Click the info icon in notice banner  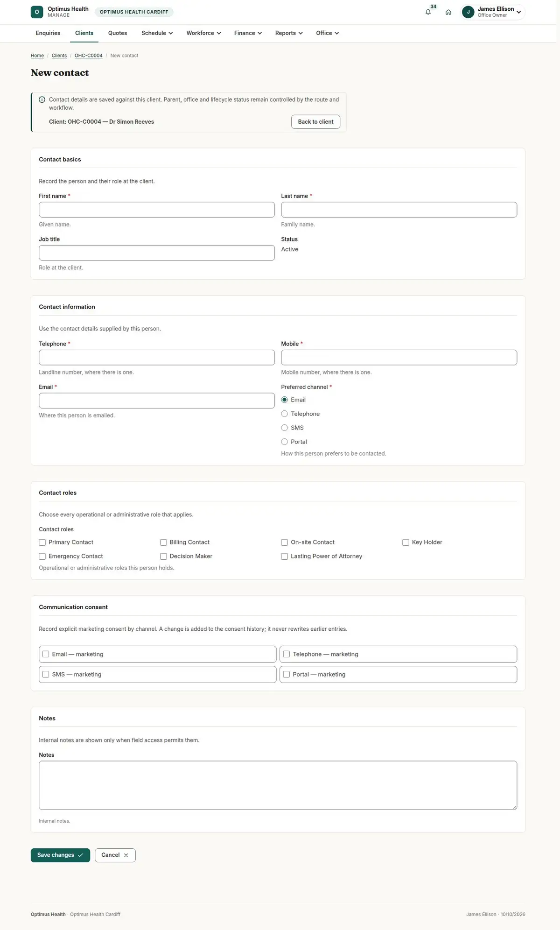pos(42,100)
